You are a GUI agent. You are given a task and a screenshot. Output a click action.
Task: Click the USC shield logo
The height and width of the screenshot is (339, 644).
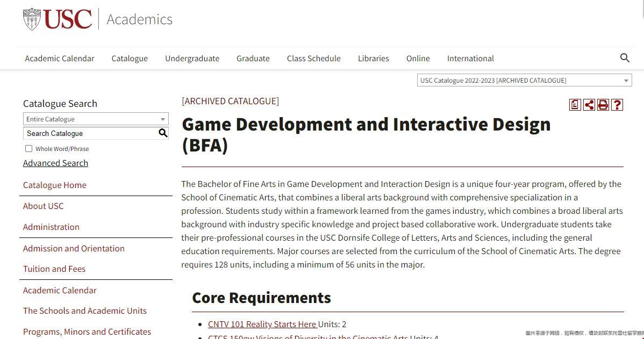[32, 19]
